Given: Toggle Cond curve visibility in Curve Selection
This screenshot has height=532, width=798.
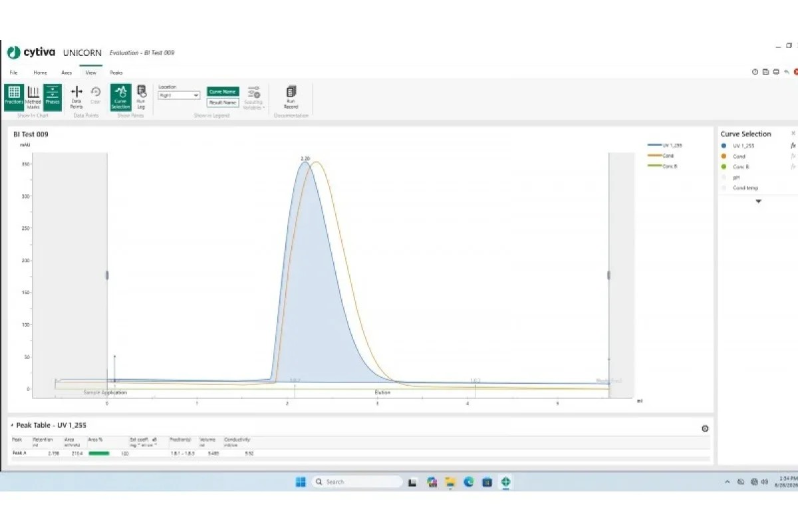Looking at the screenshot, I should click(x=724, y=156).
